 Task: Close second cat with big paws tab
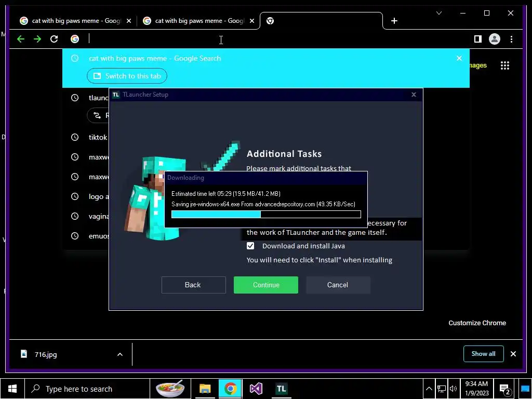pos(252,21)
